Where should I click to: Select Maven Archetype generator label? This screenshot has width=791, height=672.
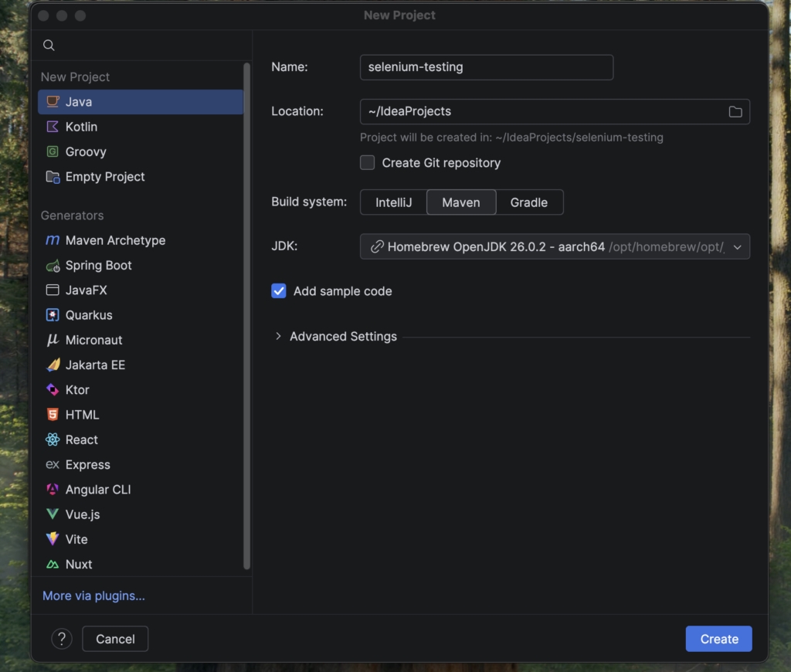[x=116, y=241]
